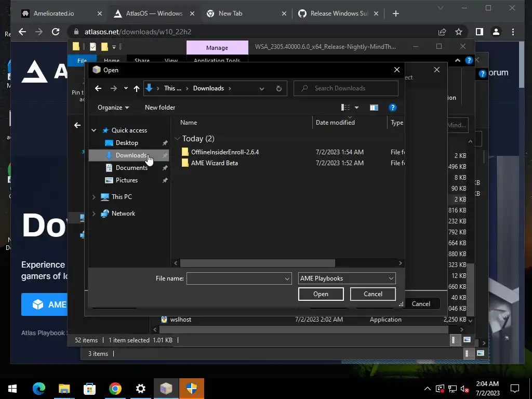The image size is (532, 399).
Task: Open the Manage tab in File Explorer
Action: 217,48
